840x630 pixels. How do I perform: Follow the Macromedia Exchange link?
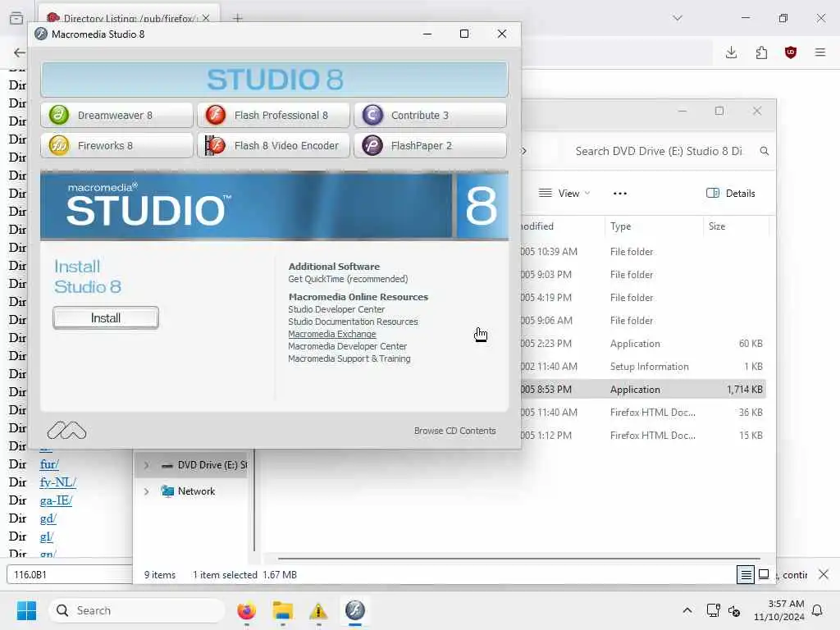(x=332, y=335)
